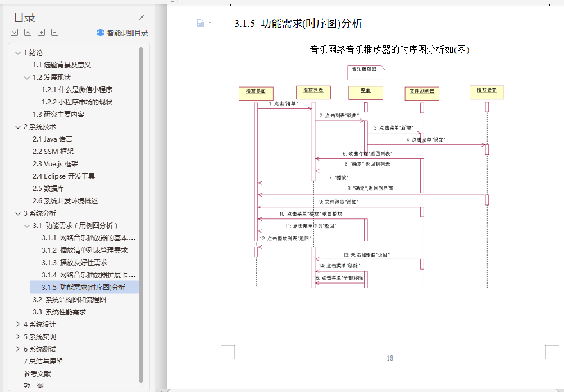
Task: Go to 3.1.3 播放友好性需求
Action: pos(75,262)
